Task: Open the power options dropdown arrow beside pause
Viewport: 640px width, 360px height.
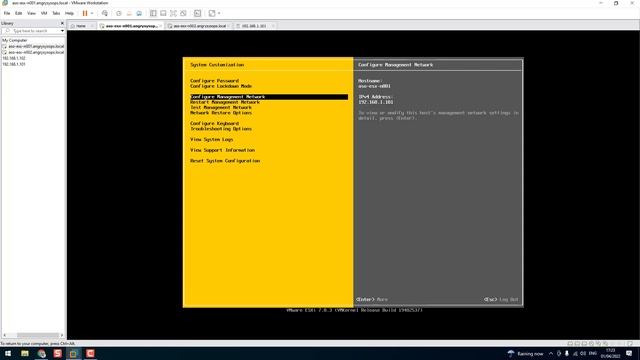Action: (92, 13)
